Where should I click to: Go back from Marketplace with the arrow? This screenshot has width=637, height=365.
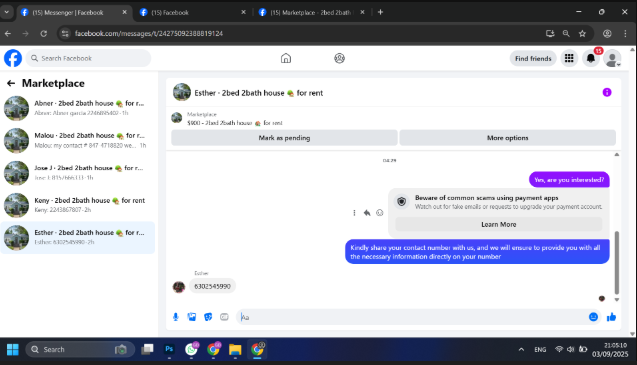(x=11, y=83)
